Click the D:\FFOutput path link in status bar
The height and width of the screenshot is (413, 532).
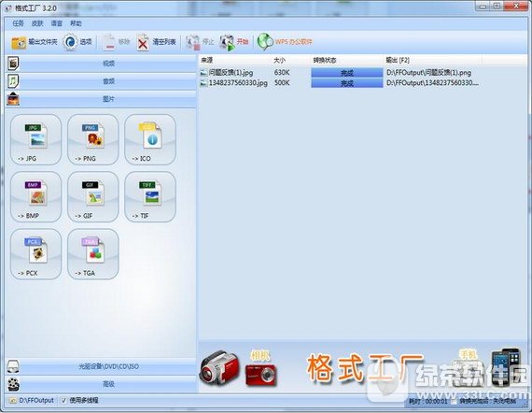[36, 401]
